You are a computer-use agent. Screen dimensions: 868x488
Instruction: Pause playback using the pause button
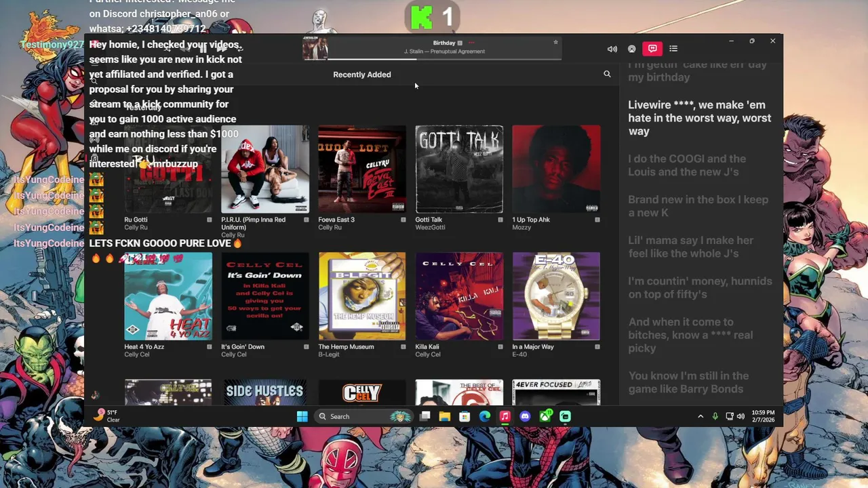tap(202, 49)
